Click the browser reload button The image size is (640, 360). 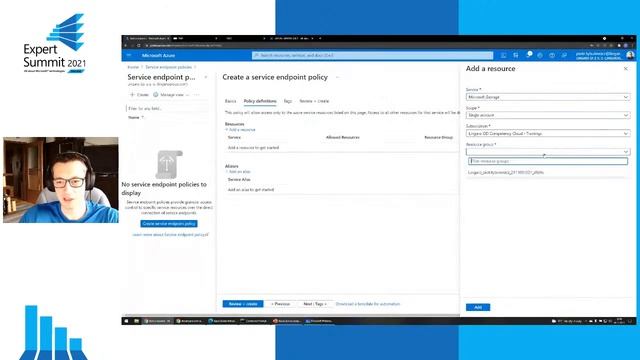(x=139, y=45)
